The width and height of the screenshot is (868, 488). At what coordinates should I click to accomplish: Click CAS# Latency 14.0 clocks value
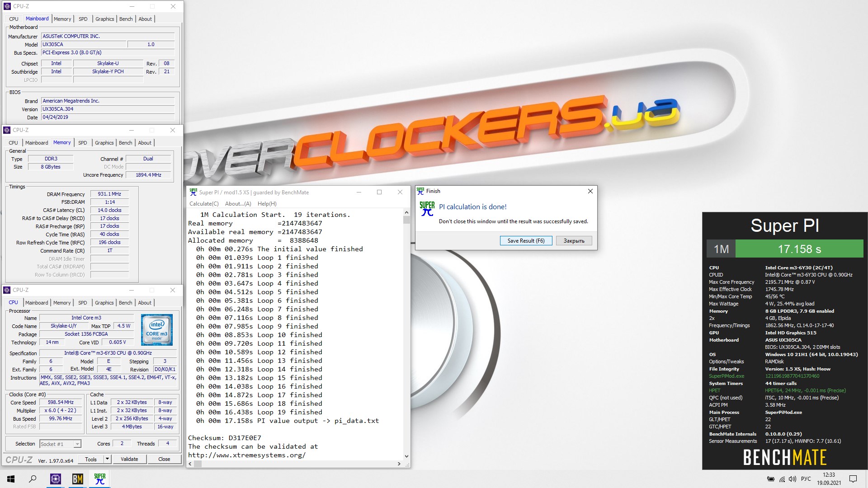point(109,210)
